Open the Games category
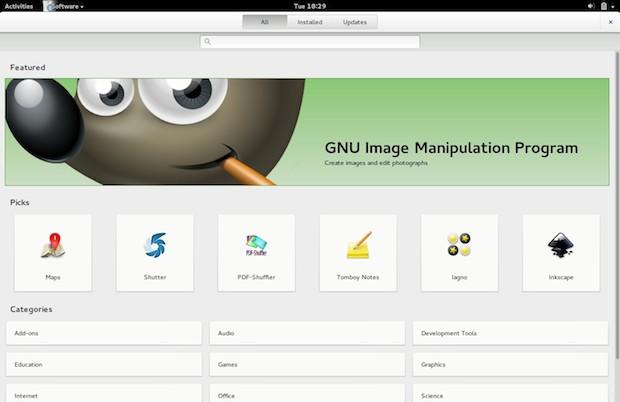The height and width of the screenshot is (402, 620). 307,364
